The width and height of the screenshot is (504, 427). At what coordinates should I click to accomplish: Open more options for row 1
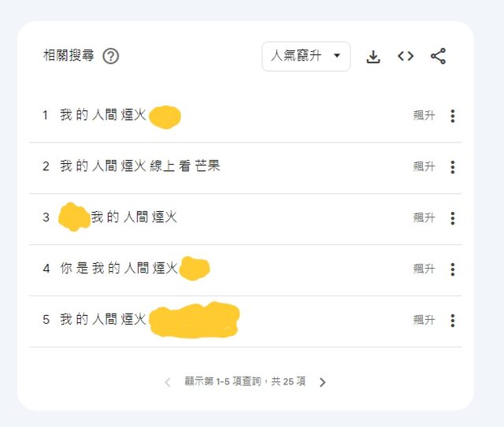click(452, 117)
